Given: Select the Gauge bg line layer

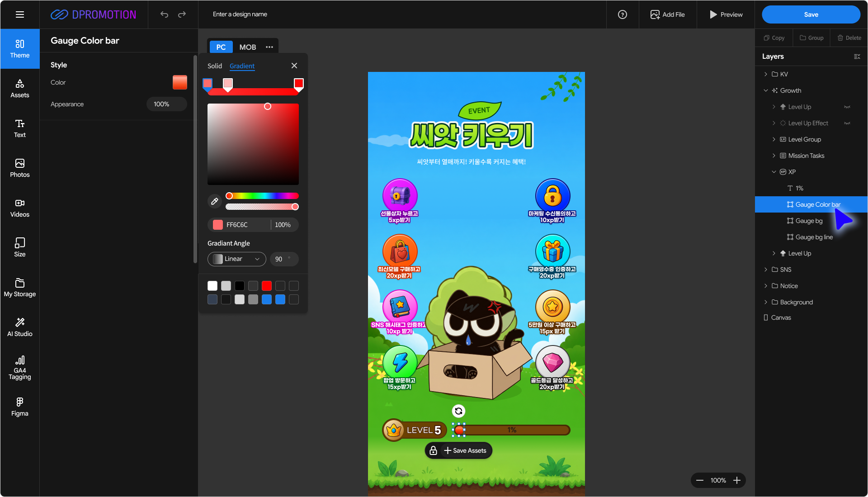Looking at the screenshot, I should coord(811,237).
